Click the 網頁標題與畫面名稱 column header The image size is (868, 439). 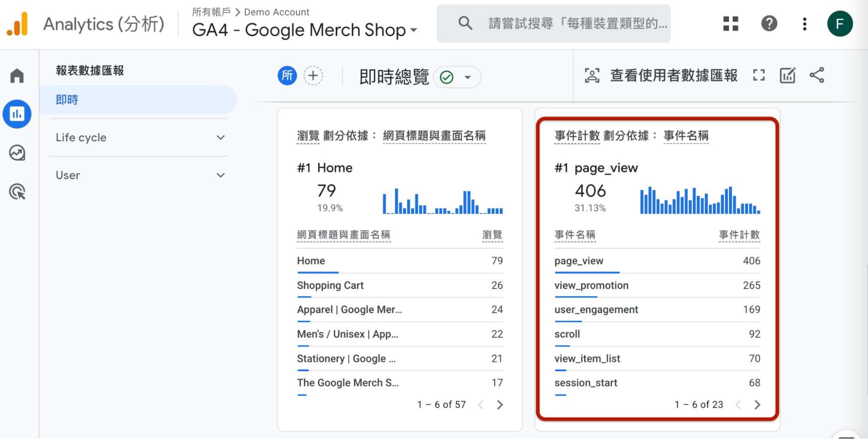pyautogui.click(x=343, y=235)
